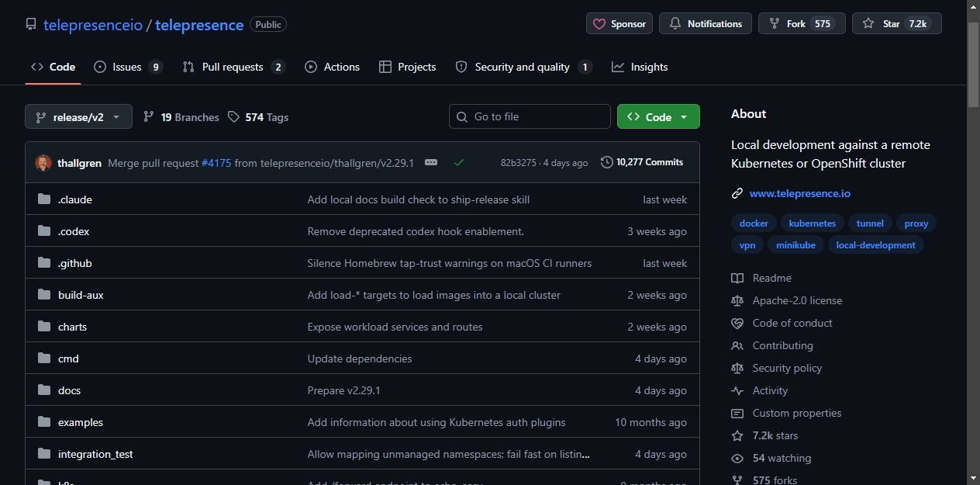This screenshot has height=485, width=980.
Task: Select the kubernetes topic tag
Action: pyautogui.click(x=813, y=223)
